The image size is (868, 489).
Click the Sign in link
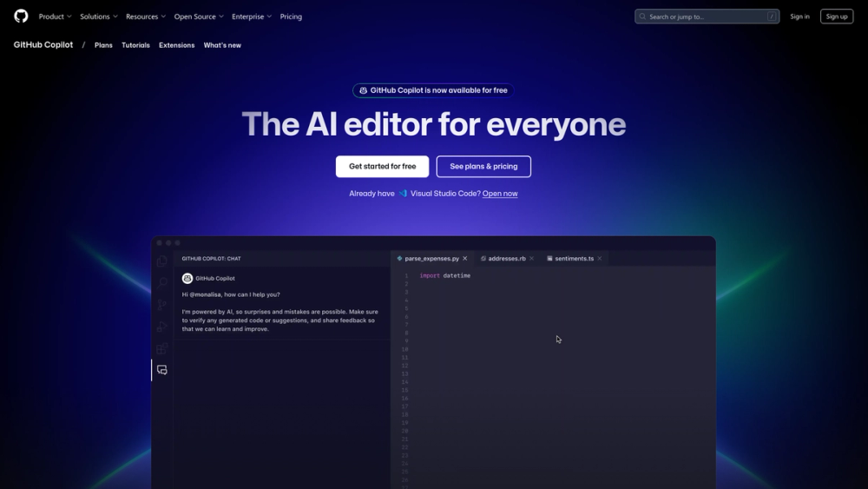click(799, 17)
